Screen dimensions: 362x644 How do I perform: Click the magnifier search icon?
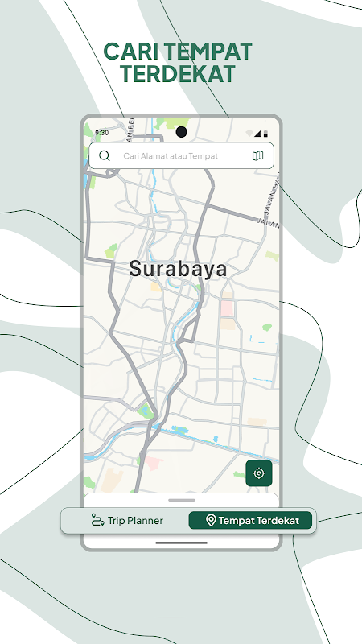pyautogui.click(x=105, y=155)
